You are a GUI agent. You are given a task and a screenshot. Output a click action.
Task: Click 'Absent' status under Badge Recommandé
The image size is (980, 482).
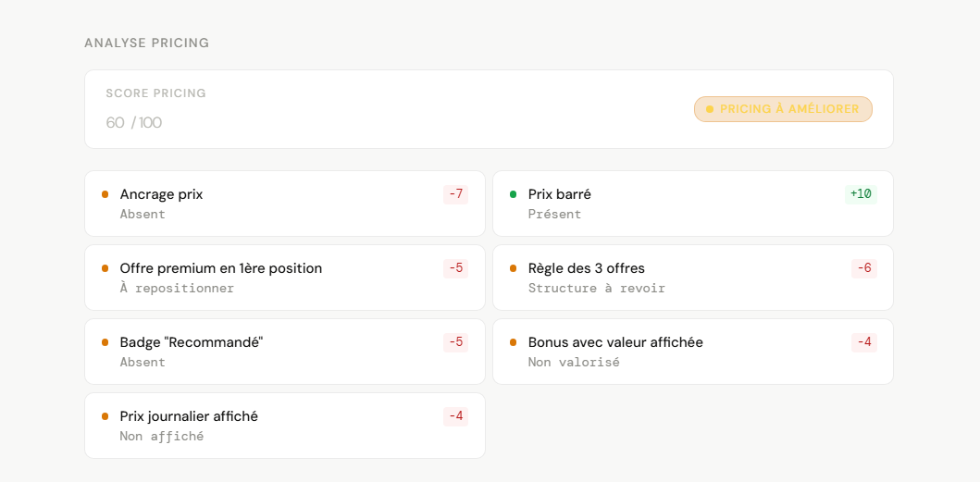pos(143,362)
